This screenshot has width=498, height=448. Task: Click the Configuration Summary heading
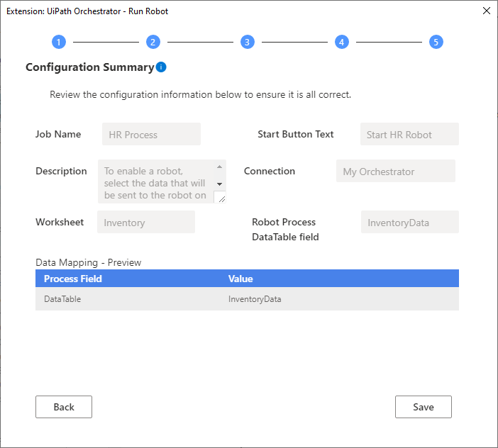coord(90,67)
